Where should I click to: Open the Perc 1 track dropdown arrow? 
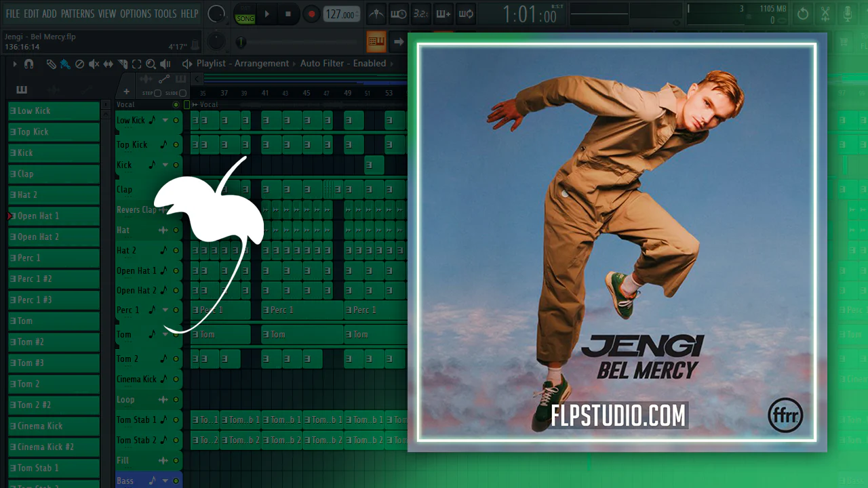point(165,310)
